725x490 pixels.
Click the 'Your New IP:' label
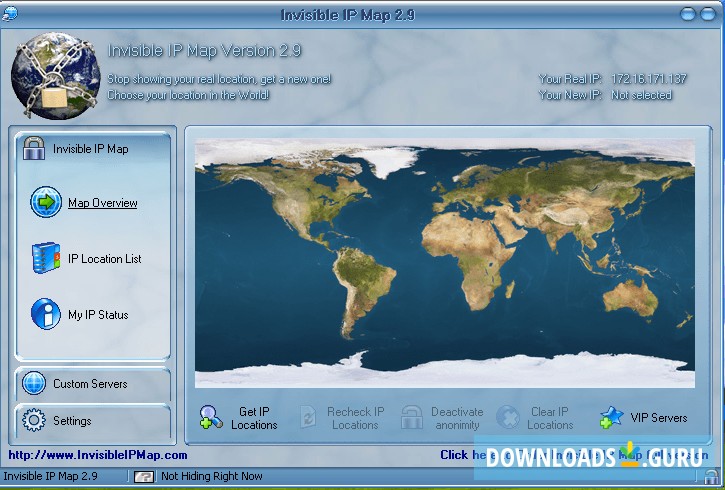point(570,95)
